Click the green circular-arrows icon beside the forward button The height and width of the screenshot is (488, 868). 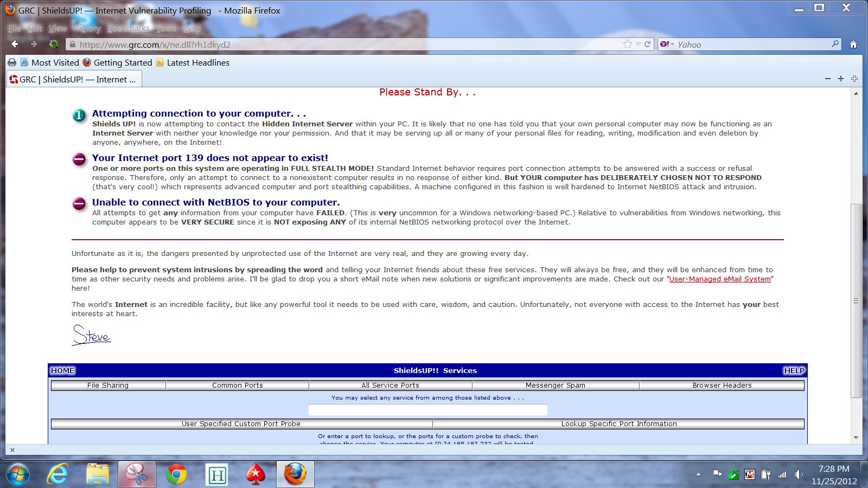pos(53,44)
